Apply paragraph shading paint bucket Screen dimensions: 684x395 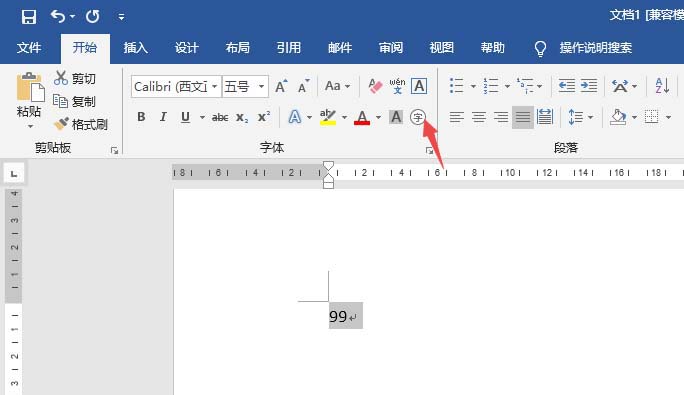pos(618,117)
